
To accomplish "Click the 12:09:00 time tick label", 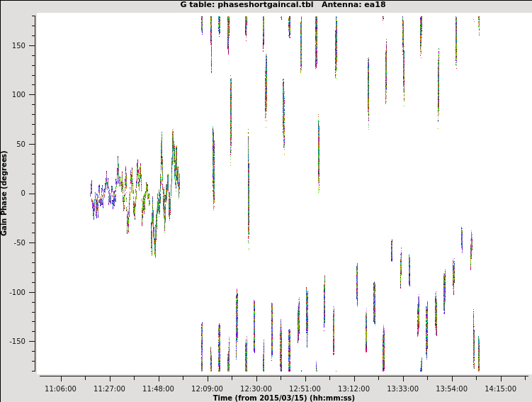I will coord(207,389).
